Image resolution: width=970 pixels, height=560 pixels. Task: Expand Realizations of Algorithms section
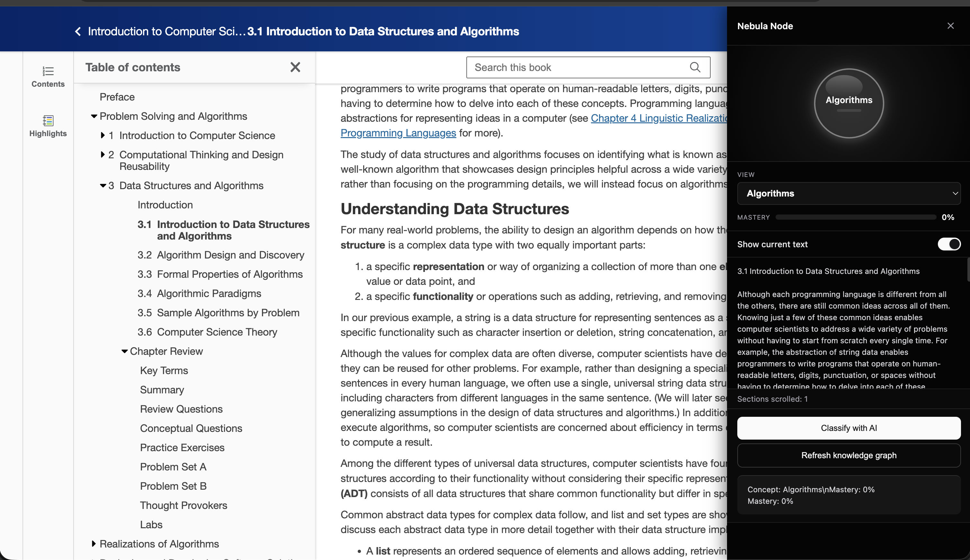(x=94, y=543)
